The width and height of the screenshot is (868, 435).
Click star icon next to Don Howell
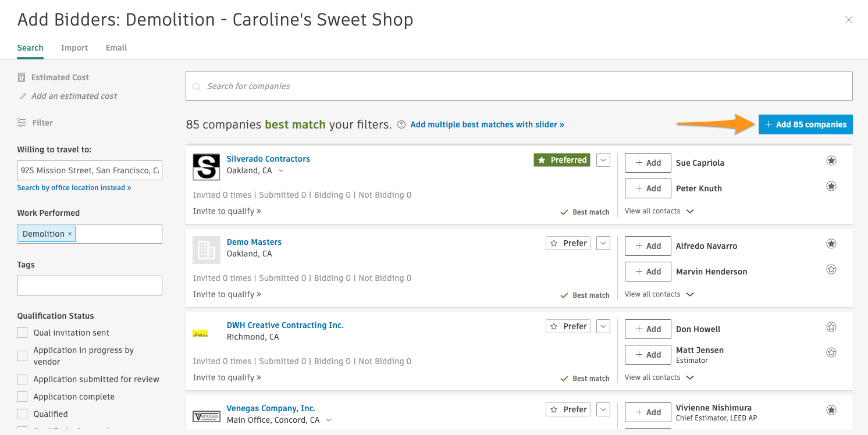831,327
